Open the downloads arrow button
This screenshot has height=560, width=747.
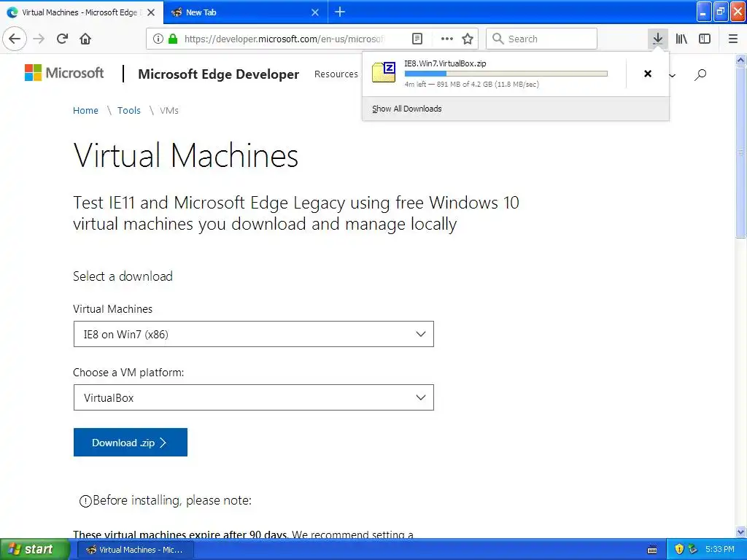657,39
